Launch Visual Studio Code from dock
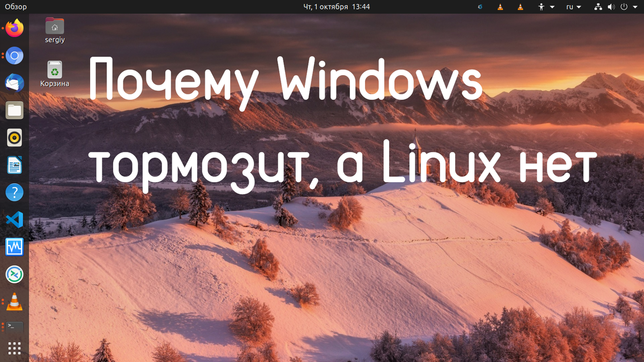The image size is (644, 362). pyautogui.click(x=14, y=220)
